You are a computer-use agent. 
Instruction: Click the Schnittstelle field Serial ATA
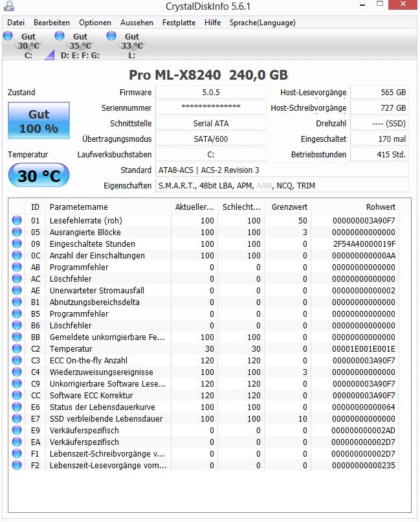211,123
